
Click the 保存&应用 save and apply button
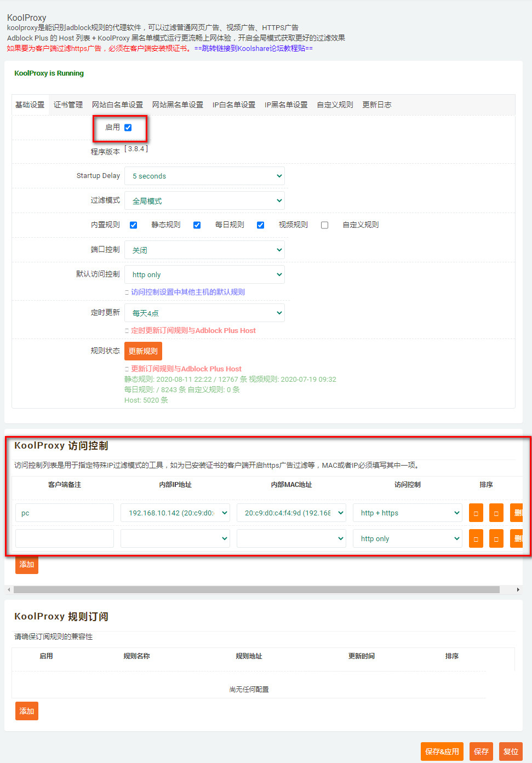(442, 751)
